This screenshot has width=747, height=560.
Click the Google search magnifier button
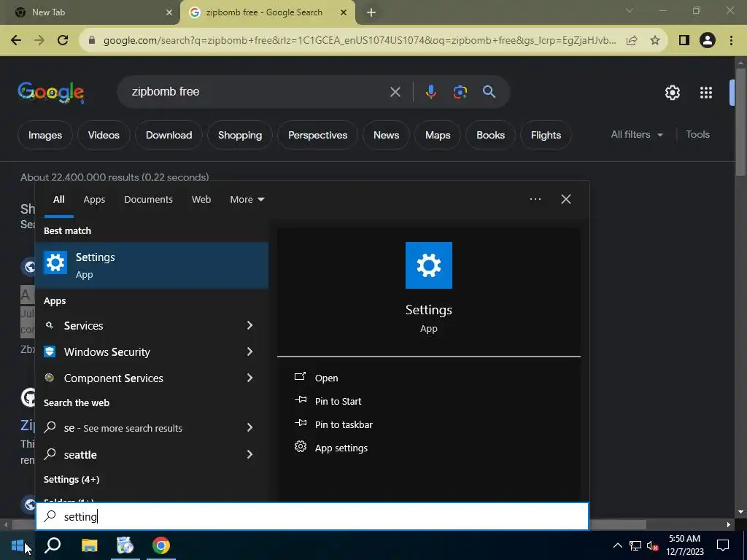489,92
